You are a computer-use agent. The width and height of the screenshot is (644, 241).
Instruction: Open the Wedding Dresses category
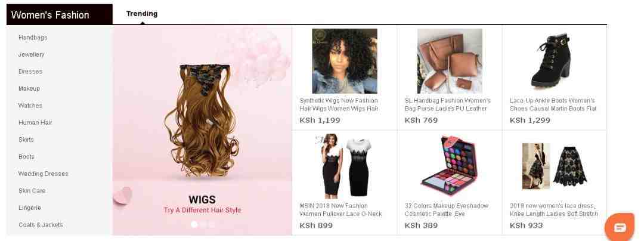pos(43,174)
